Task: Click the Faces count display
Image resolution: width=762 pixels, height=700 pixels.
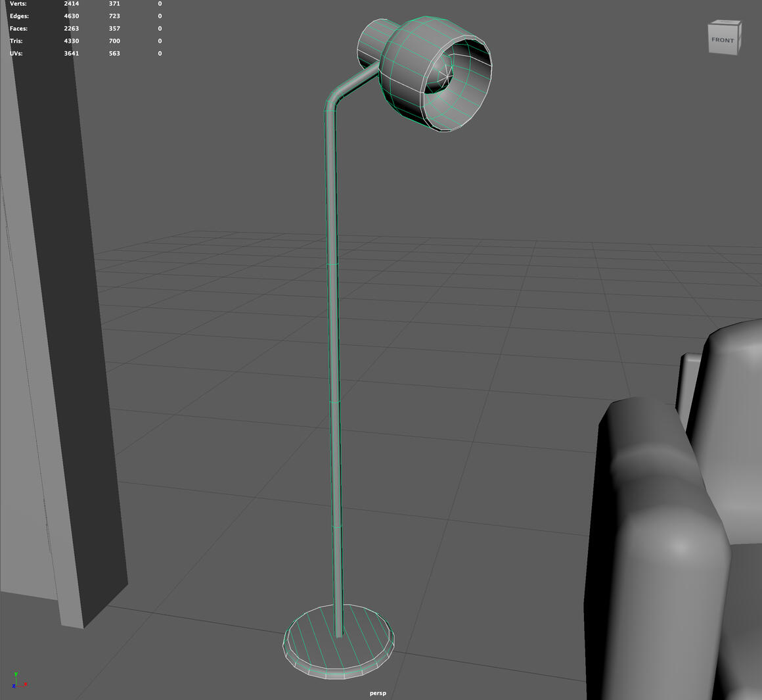Action: [72, 28]
